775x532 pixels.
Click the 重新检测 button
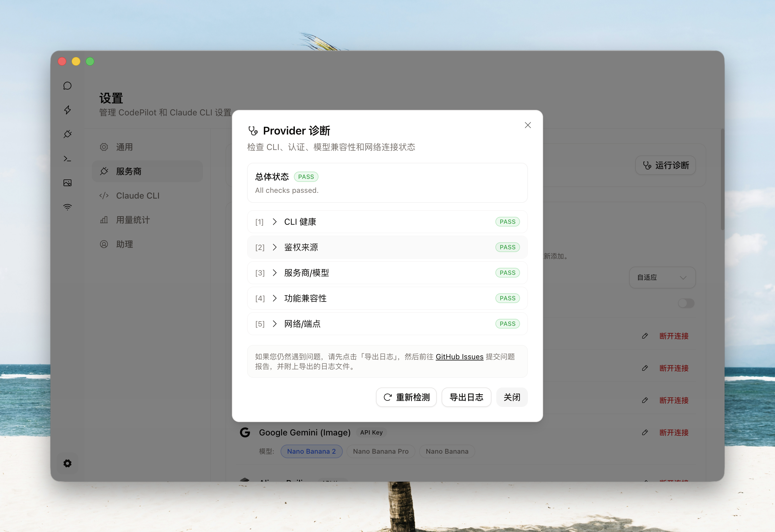pyautogui.click(x=406, y=397)
